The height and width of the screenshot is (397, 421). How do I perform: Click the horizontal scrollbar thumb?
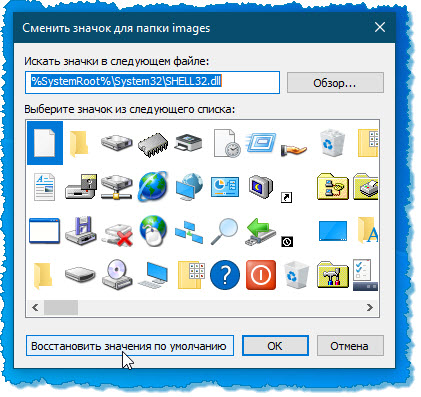[61, 307]
